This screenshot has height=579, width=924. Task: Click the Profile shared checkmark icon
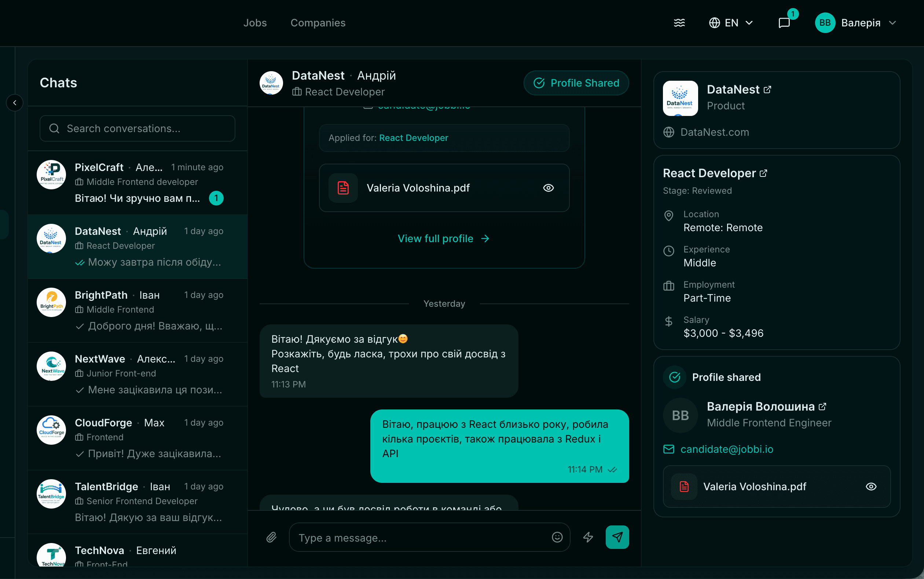point(675,377)
